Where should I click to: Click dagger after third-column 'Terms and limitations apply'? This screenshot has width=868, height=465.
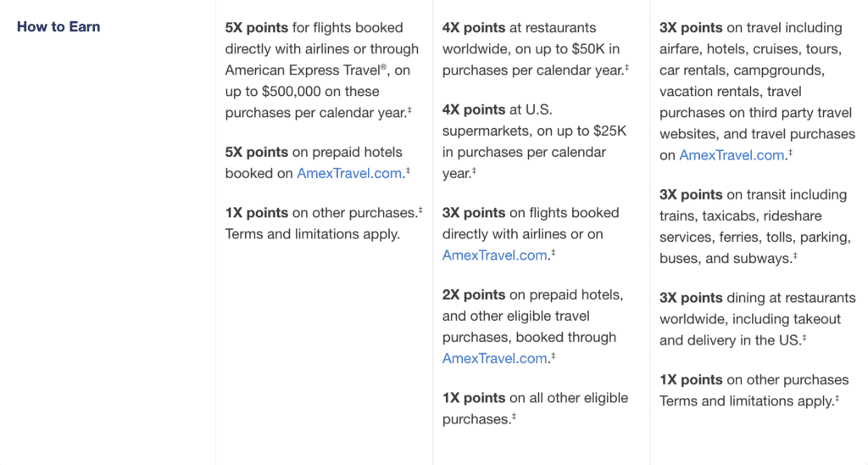coord(837,397)
